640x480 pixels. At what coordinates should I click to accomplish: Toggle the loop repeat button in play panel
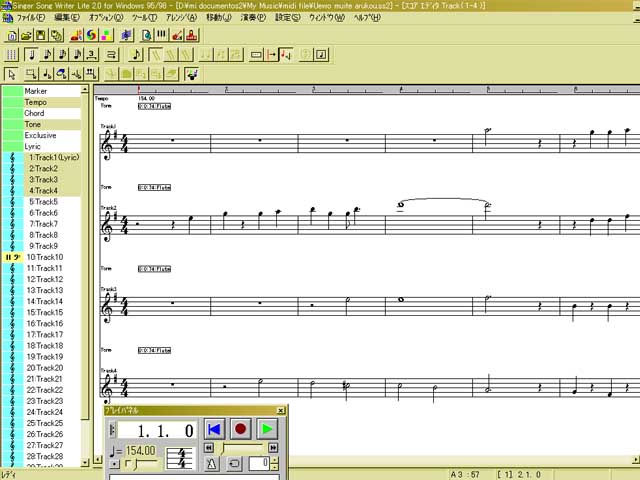coord(234,463)
